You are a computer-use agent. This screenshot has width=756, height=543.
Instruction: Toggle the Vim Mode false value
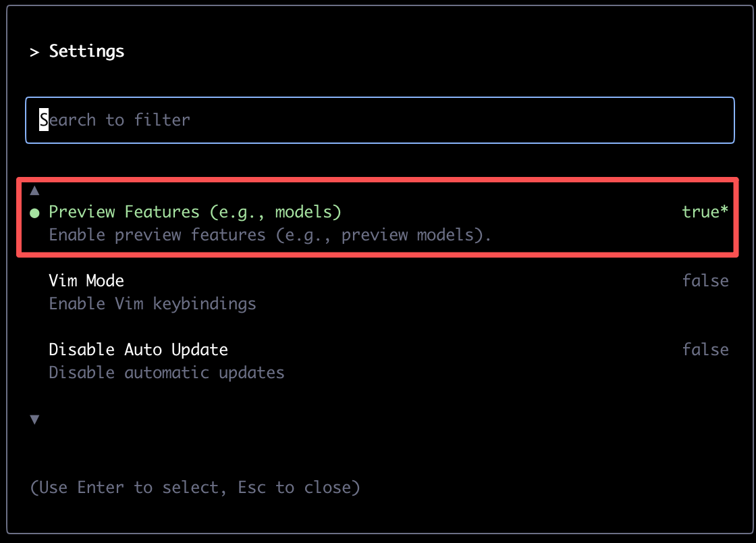point(705,281)
